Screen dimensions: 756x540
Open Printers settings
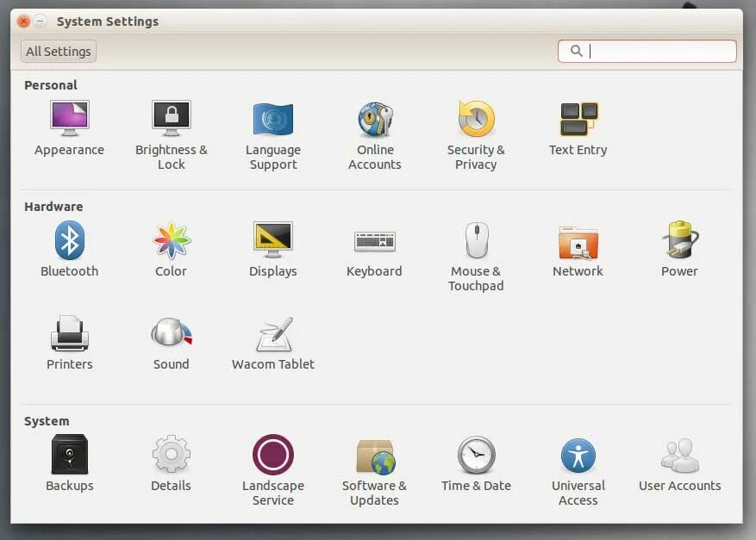[x=70, y=343]
